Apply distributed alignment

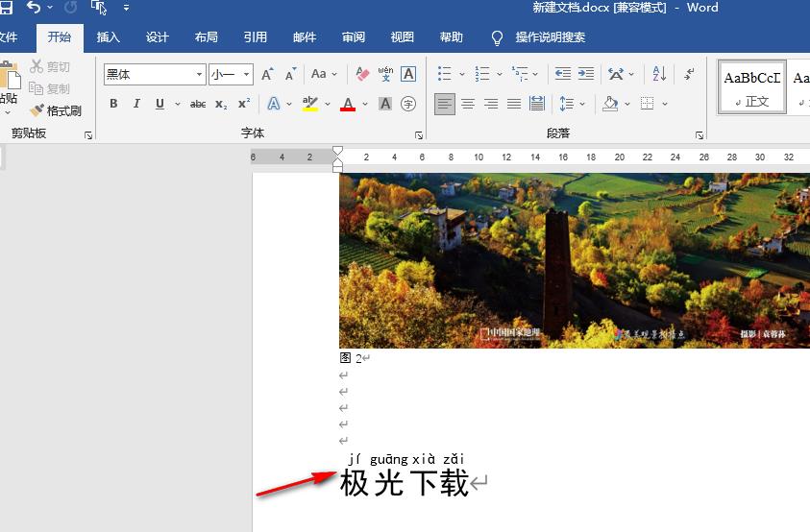click(x=537, y=104)
